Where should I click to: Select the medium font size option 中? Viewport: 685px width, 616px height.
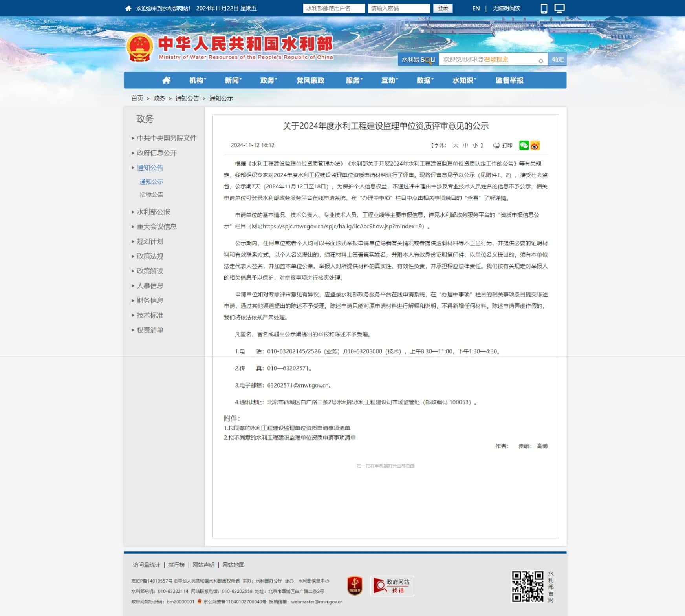click(465, 145)
